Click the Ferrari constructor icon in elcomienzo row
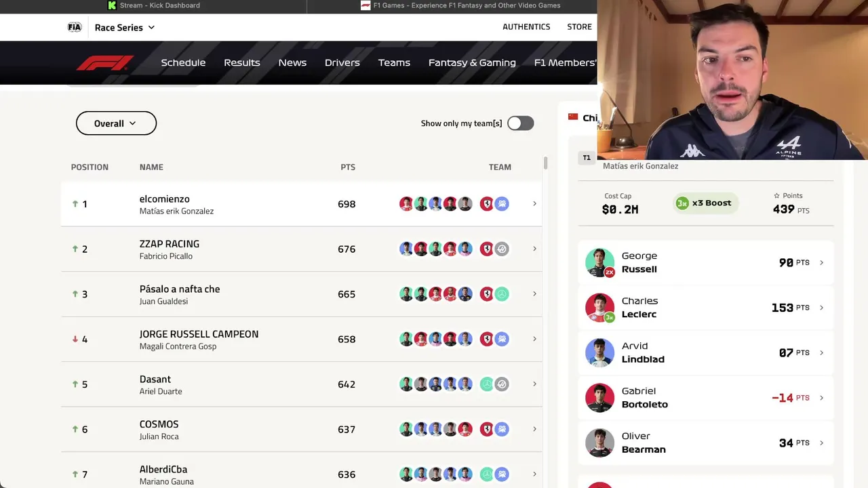This screenshot has height=488, width=868. tap(487, 204)
